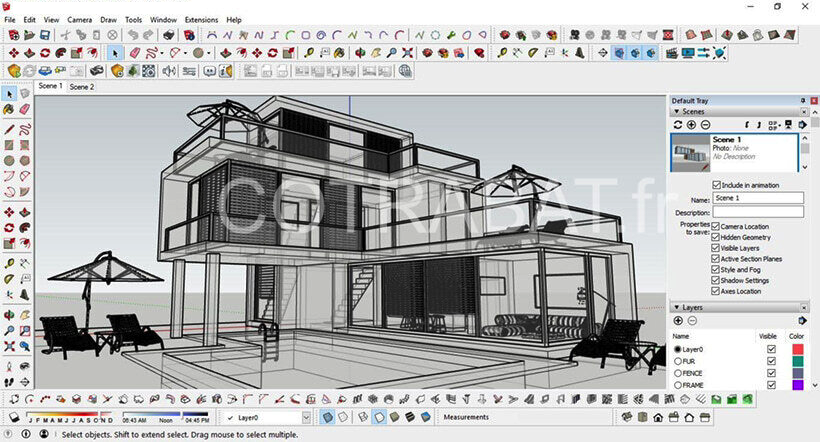Add a new scene with plus icon
The height and width of the screenshot is (442, 820).
691,125
